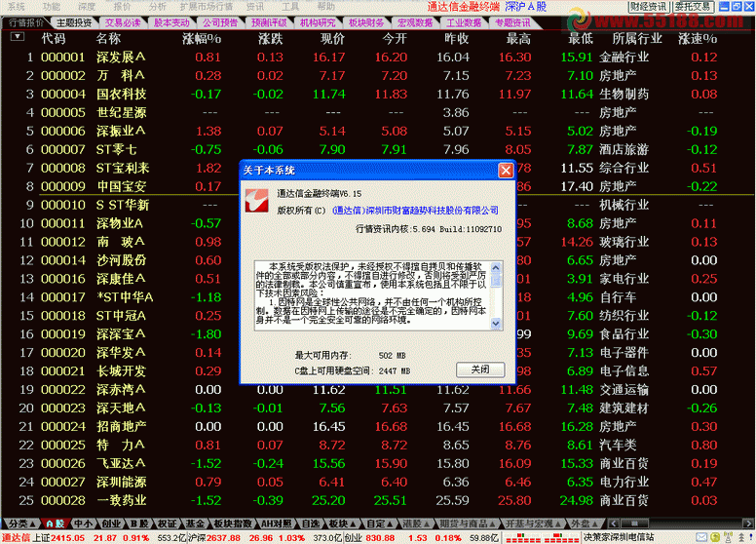
Task: Open the 报价 menu
Action: pos(122,6)
